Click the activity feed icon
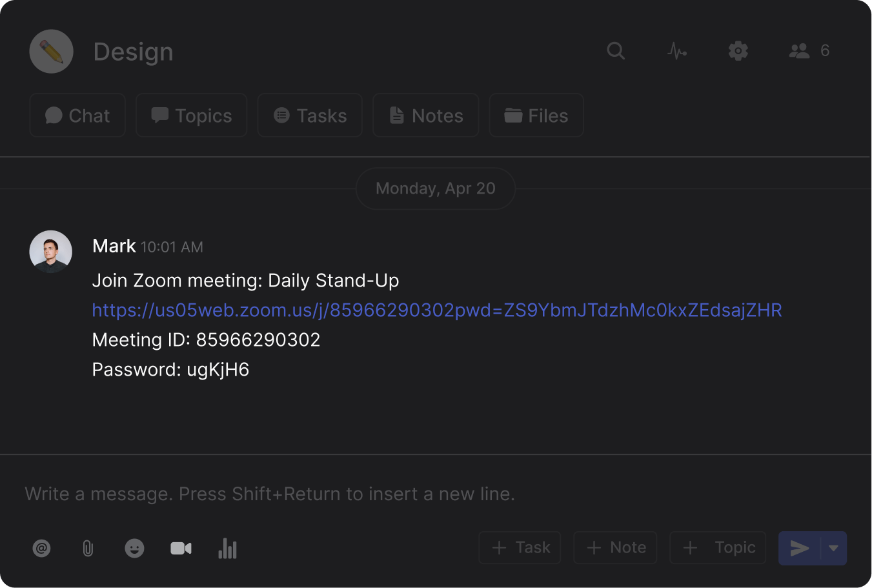Viewport: 872px width, 588px height. 676,50
